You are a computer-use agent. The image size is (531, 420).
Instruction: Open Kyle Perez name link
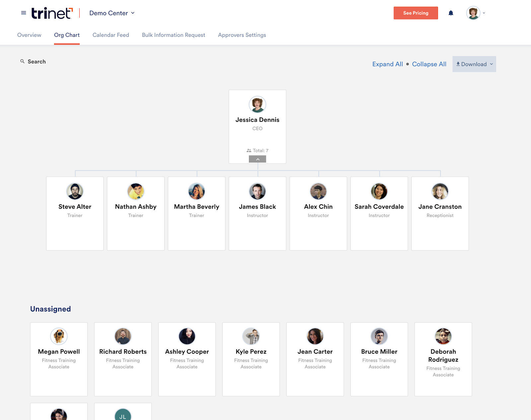coord(251,352)
